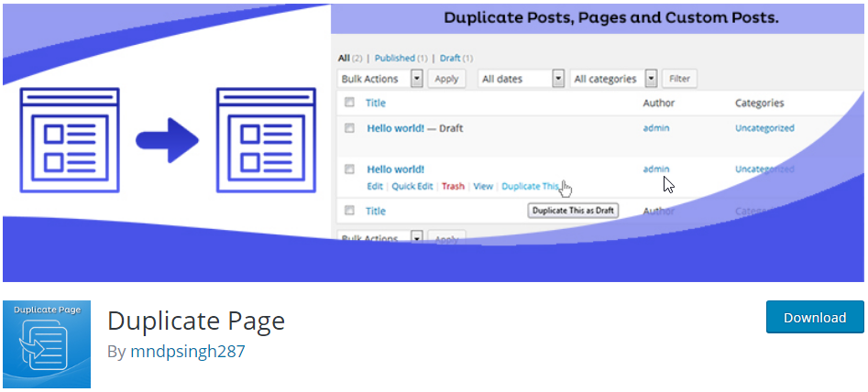Click the Download button

(x=815, y=318)
